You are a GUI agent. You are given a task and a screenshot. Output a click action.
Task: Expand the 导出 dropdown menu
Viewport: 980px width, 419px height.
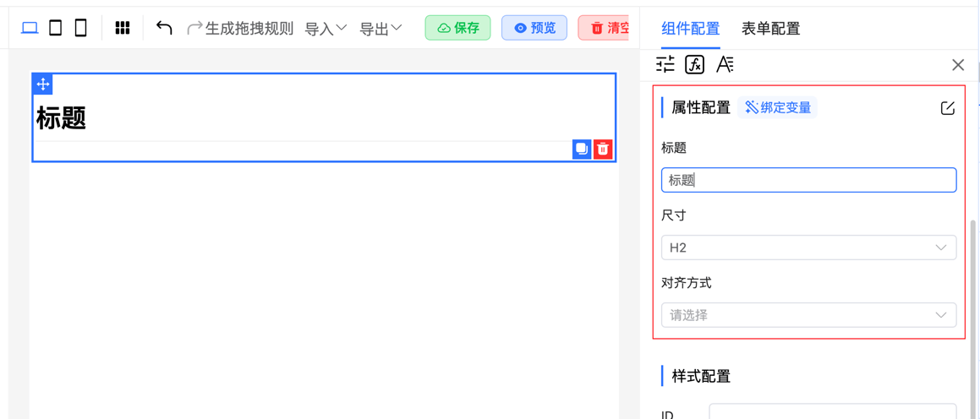pos(381,29)
